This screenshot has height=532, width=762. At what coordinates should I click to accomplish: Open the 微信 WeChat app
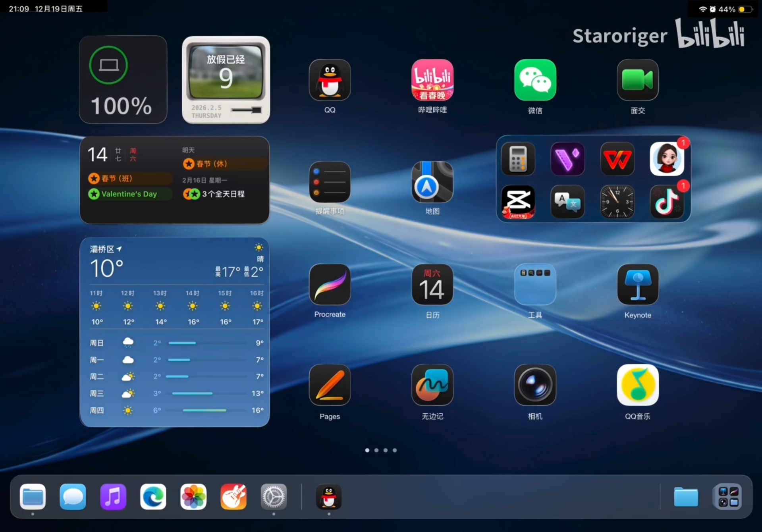pos(535,80)
